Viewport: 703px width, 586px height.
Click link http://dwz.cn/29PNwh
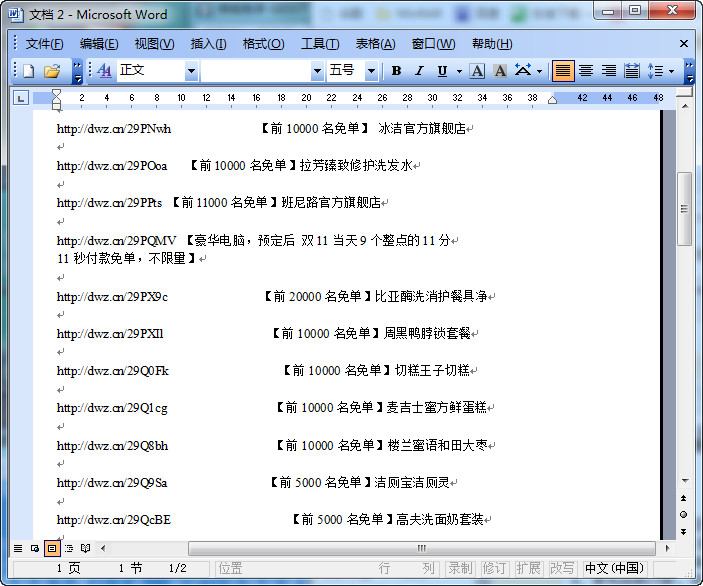(114, 129)
